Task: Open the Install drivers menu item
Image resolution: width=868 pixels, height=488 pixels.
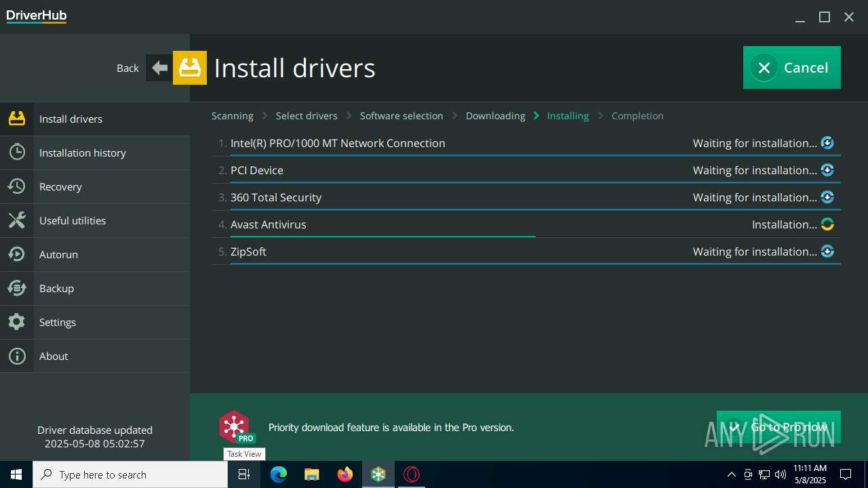Action: 95,119
